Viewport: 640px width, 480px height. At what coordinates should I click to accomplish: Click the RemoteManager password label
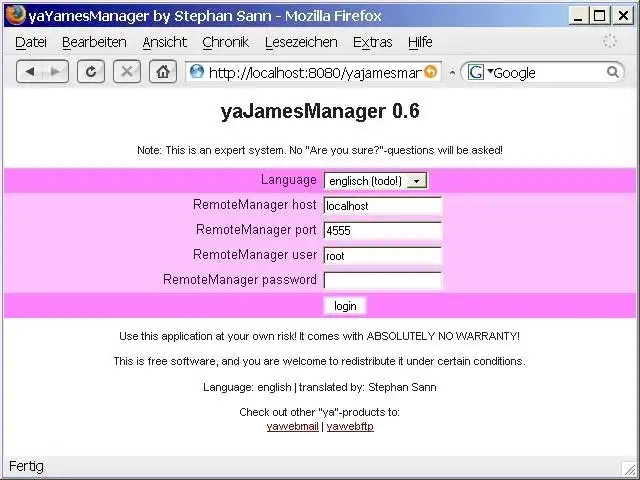(x=240, y=280)
